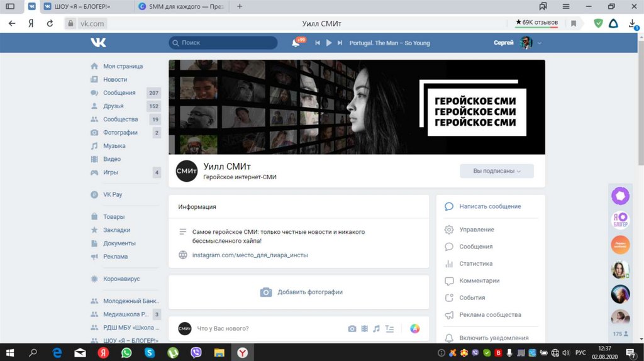Click the VK search field (Поиск)
The height and width of the screenshot is (361, 644).
(x=223, y=43)
